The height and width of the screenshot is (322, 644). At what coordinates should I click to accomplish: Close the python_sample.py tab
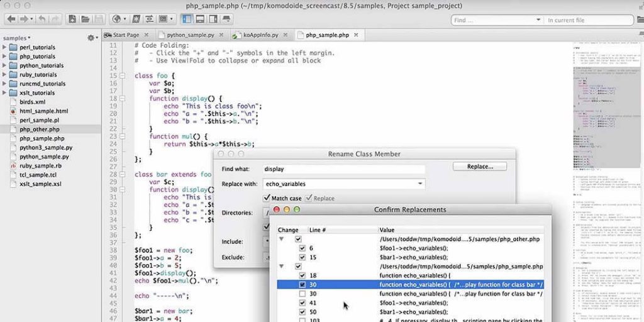click(x=221, y=35)
